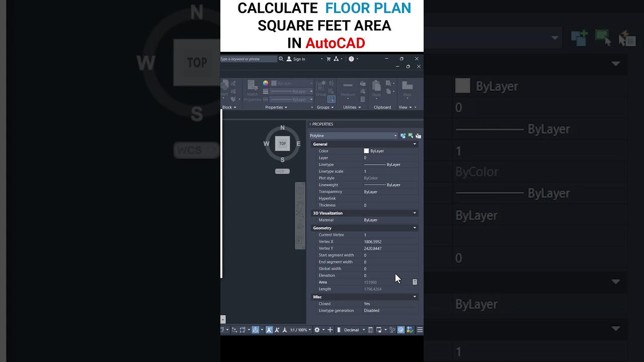The width and height of the screenshot is (644, 362).
Task: Click the Select Objects icon in Properties
Action: 411,136
